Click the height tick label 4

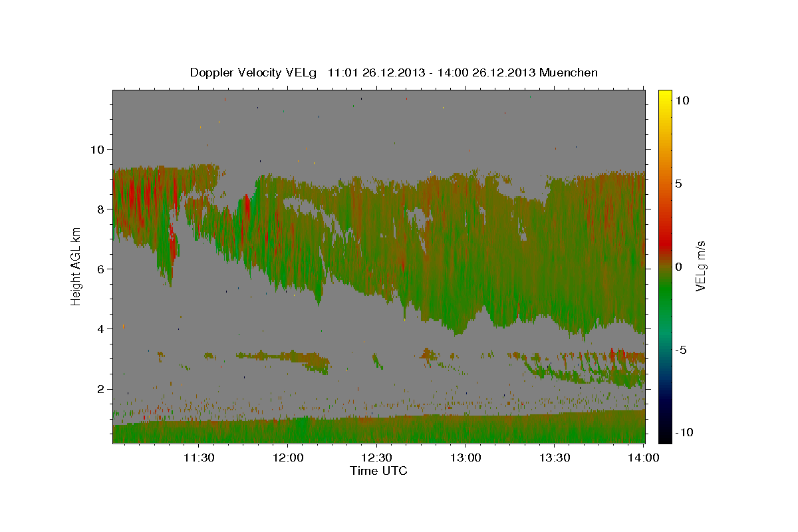pos(100,329)
